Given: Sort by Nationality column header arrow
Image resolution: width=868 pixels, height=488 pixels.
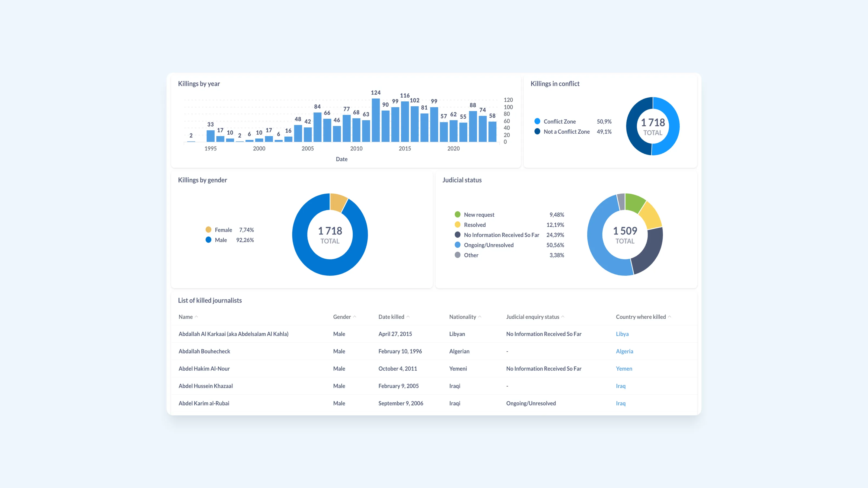Looking at the screenshot, I should [480, 317].
